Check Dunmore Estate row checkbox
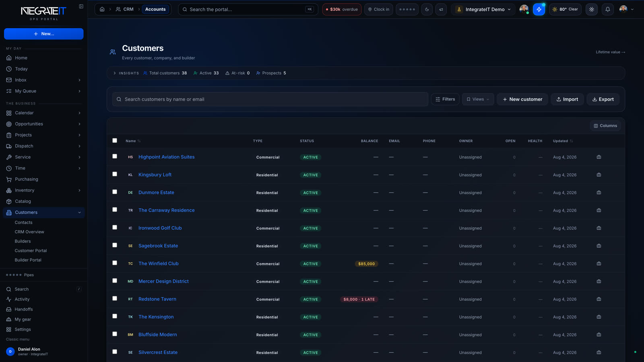644x362 pixels. pos(115,191)
